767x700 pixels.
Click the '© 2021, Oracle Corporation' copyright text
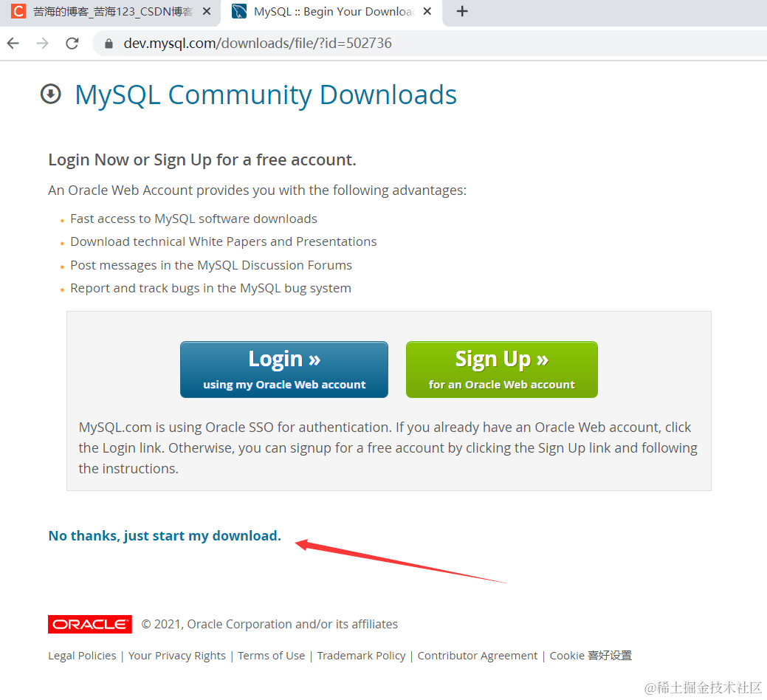tap(269, 624)
